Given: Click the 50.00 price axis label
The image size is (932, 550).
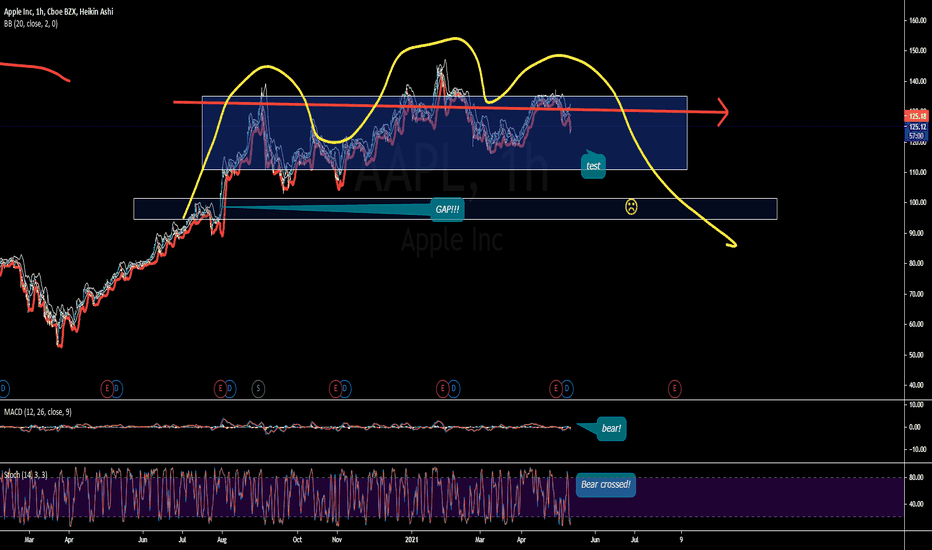Looking at the screenshot, I should pos(918,355).
